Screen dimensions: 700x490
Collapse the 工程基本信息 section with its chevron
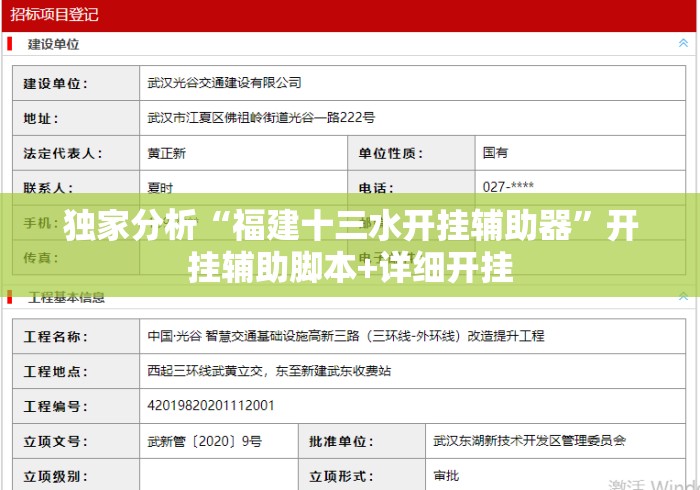(683, 296)
